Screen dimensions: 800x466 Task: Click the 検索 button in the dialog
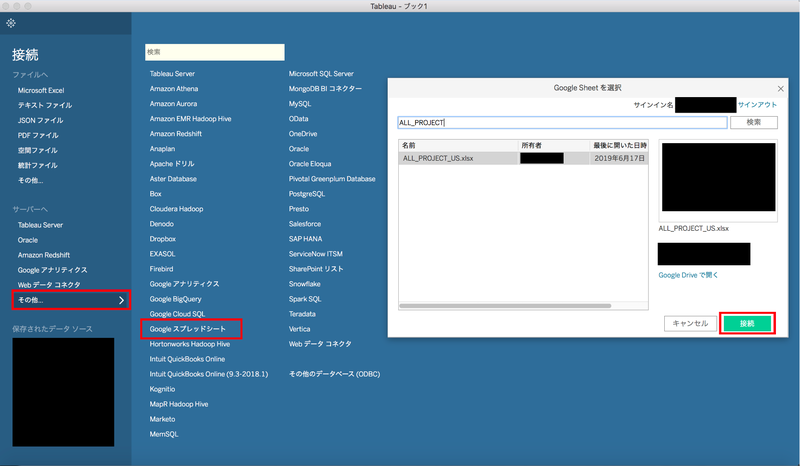754,122
